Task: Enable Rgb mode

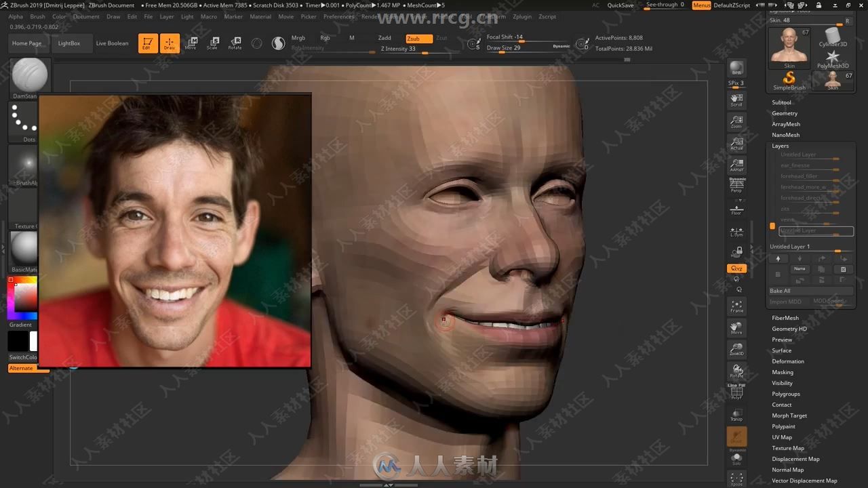Action: pos(325,38)
